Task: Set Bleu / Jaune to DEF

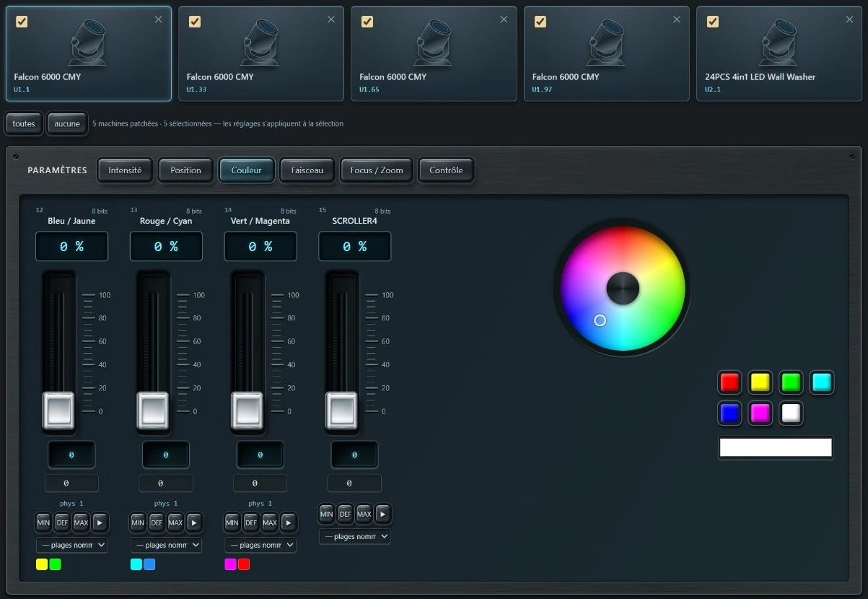Action: click(62, 523)
